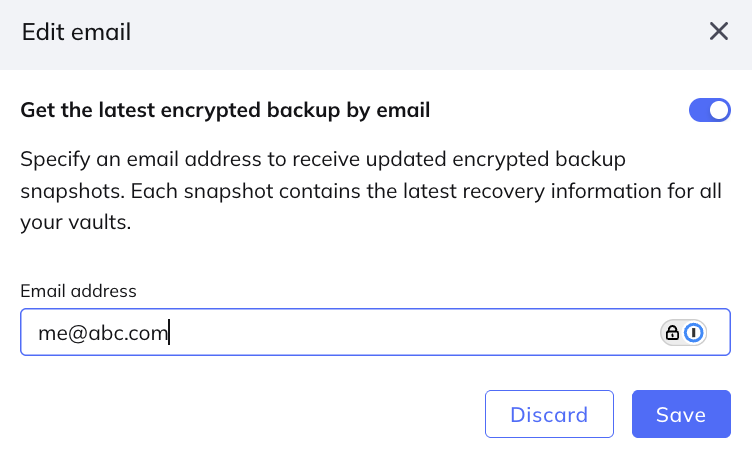Click the "Get the latest encrypted backup" heading
The width and height of the screenshot is (752, 462).
225,110
